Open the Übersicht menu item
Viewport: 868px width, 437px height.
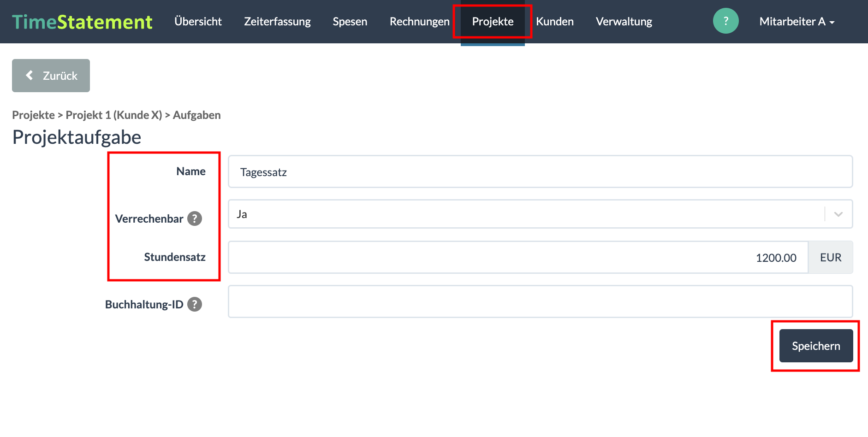(198, 22)
